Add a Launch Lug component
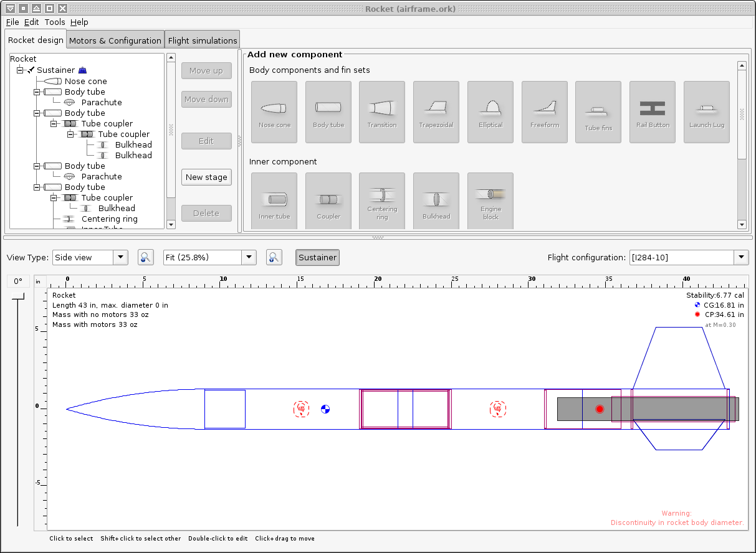This screenshot has width=756, height=553. click(x=707, y=112)
